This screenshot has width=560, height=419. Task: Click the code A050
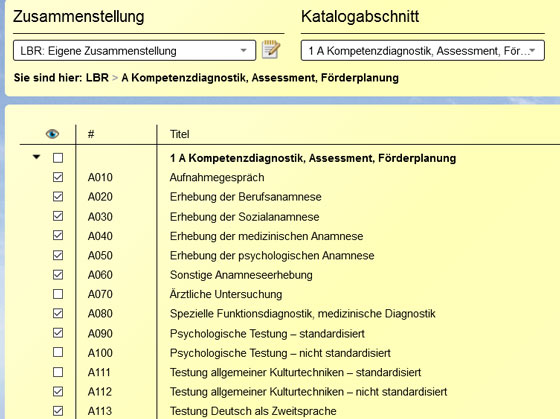coord(100,255)
